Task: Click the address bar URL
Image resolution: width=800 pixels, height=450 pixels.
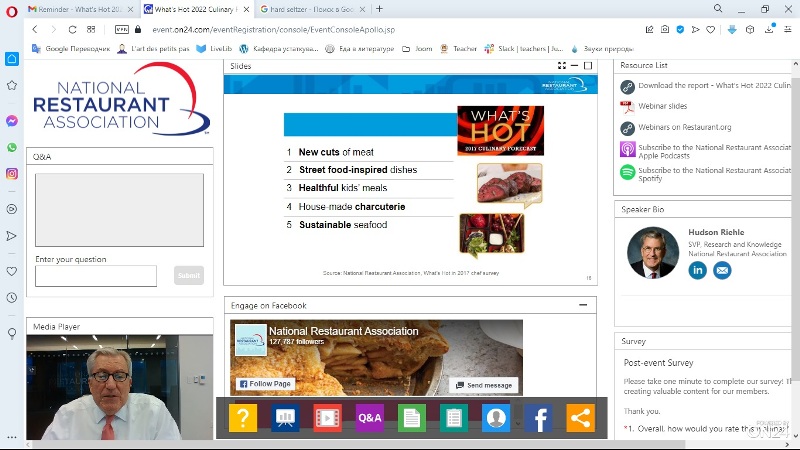Action: pos(273,30)
